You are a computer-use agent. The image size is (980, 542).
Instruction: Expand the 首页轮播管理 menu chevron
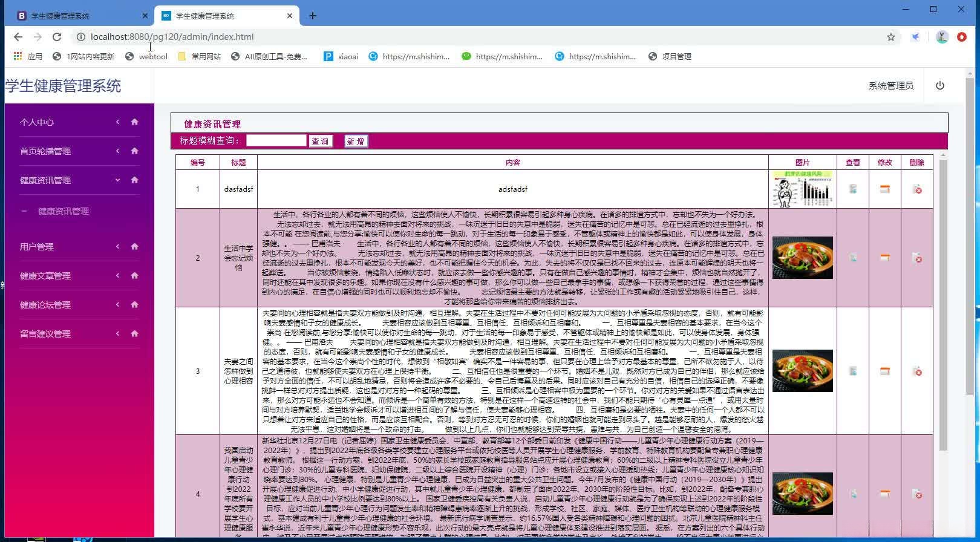pyautogui.click(x=117, y=151)
